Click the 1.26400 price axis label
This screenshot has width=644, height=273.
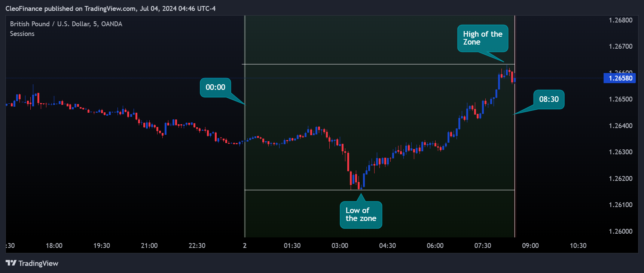click(620, 126)
